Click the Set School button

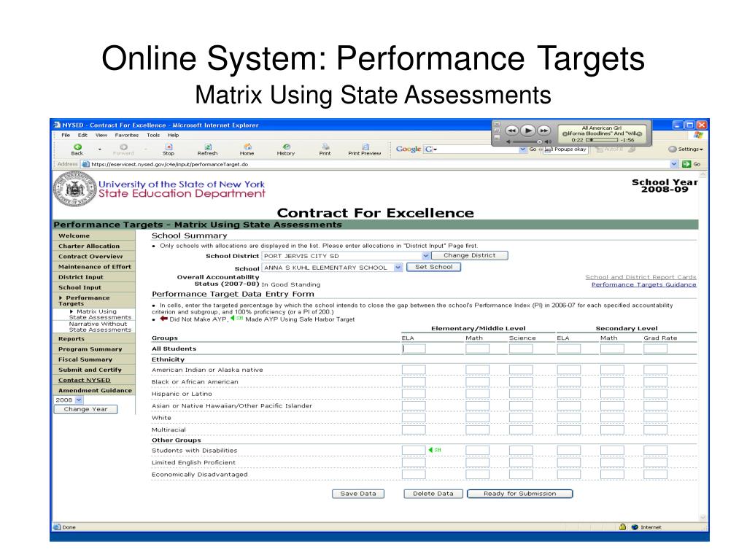pos(433,267)
